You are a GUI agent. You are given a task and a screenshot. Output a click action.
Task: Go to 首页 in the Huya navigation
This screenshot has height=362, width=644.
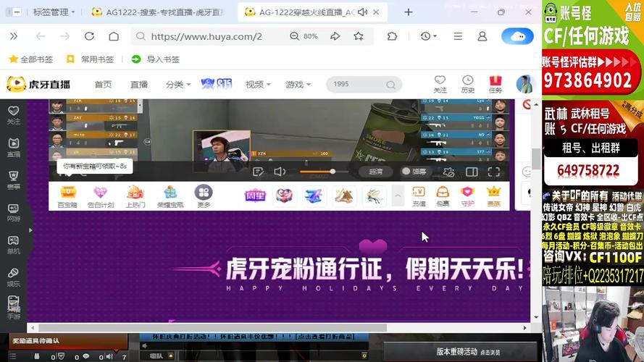point(103,84)
